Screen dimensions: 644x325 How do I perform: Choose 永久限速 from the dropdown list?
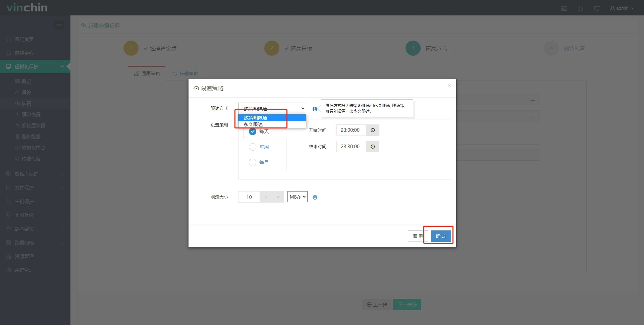tap(254, 124)
